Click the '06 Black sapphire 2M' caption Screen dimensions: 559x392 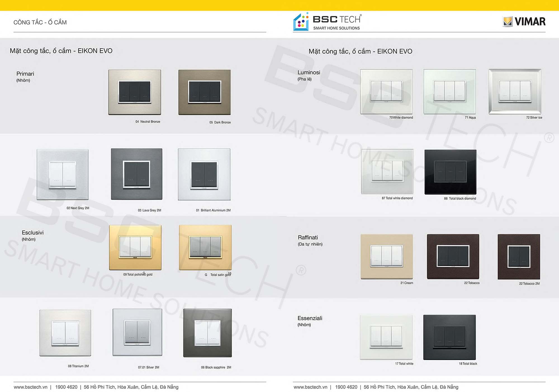pyautogui.click(x=216, y=367)
